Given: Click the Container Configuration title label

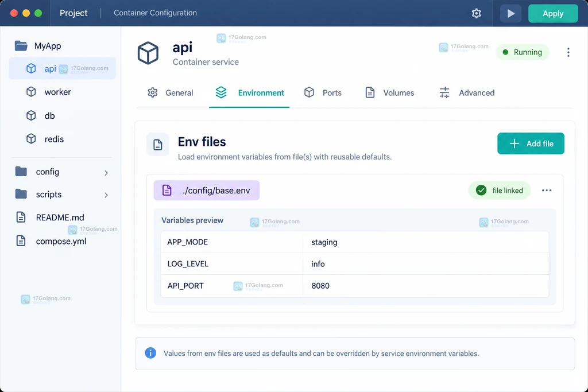Looking at the screenshot, I should pos(155,13).
